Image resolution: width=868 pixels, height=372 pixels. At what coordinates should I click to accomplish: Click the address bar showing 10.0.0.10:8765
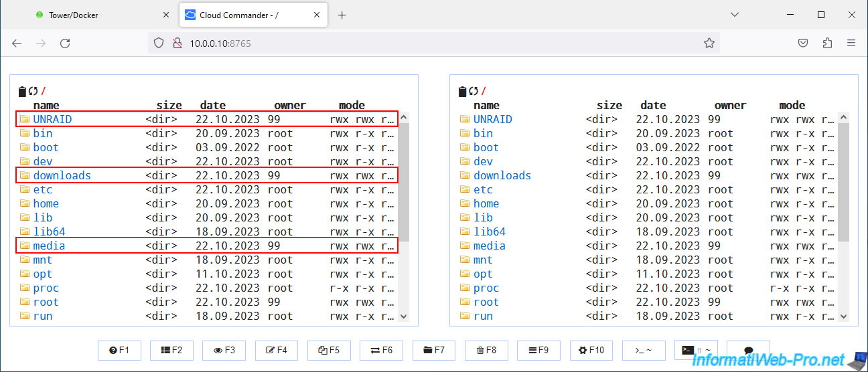[429, 43]
